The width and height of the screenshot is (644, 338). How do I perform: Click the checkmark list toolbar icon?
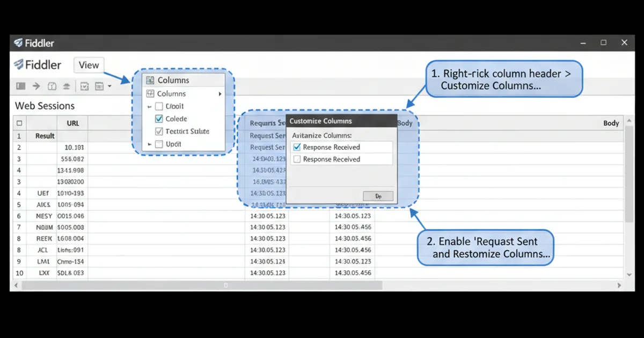tap(84, 86)
